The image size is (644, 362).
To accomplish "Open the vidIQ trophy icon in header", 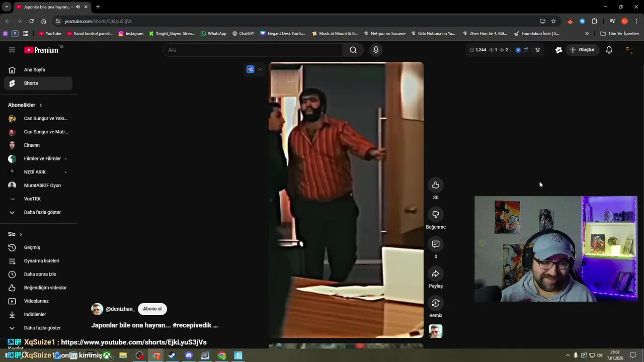I will point(537,50).
